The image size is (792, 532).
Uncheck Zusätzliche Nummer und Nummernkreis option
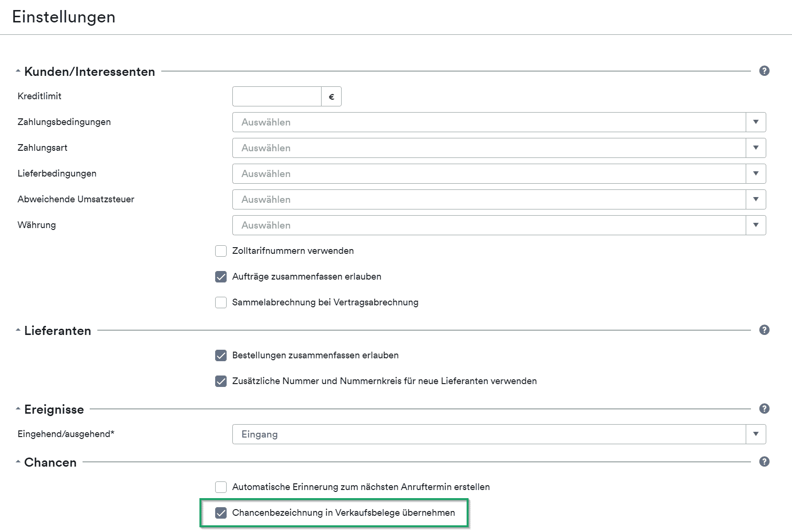click(x=221, y=381)
